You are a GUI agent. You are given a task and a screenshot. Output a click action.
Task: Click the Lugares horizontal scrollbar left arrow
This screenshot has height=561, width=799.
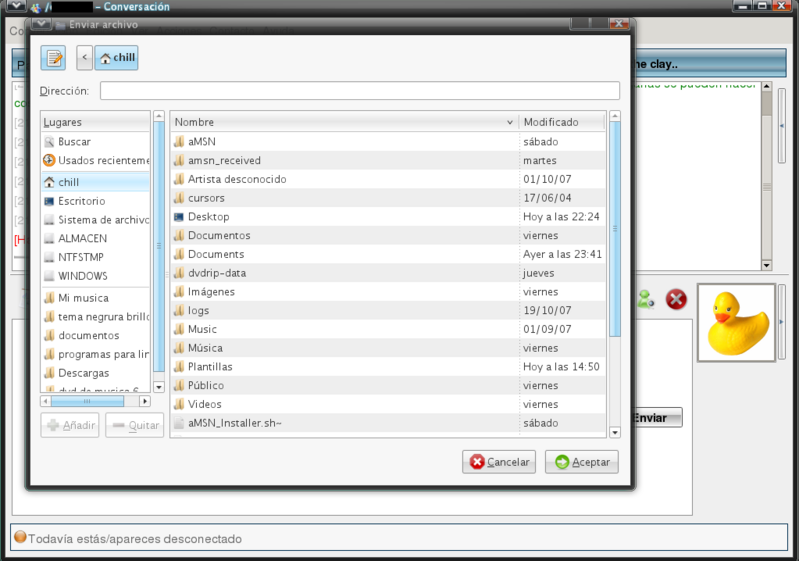(46, 402)
